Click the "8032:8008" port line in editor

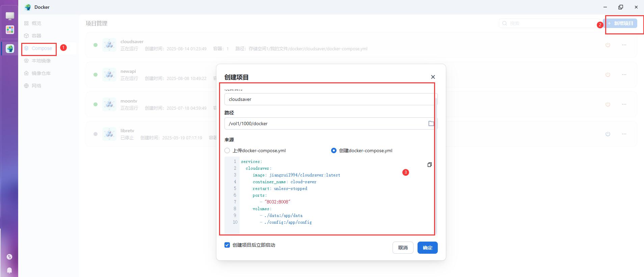point(277,202)
